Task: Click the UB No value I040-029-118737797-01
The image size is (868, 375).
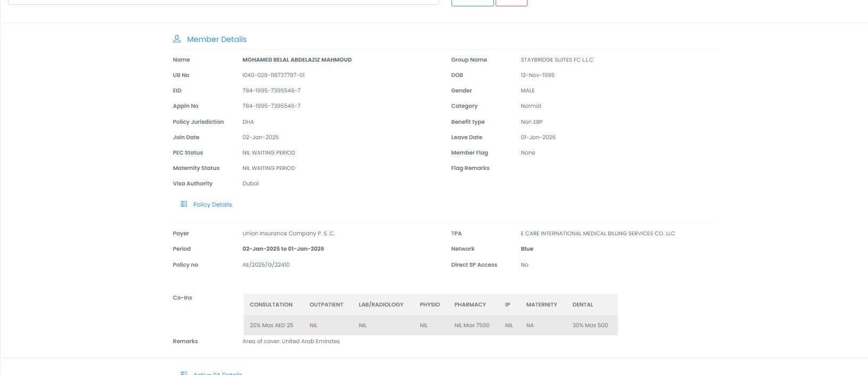Action: point(274,75)
